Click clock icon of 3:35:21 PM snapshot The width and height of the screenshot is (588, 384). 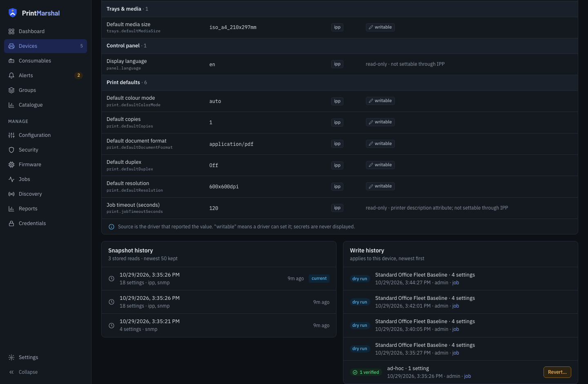point(111,326)
